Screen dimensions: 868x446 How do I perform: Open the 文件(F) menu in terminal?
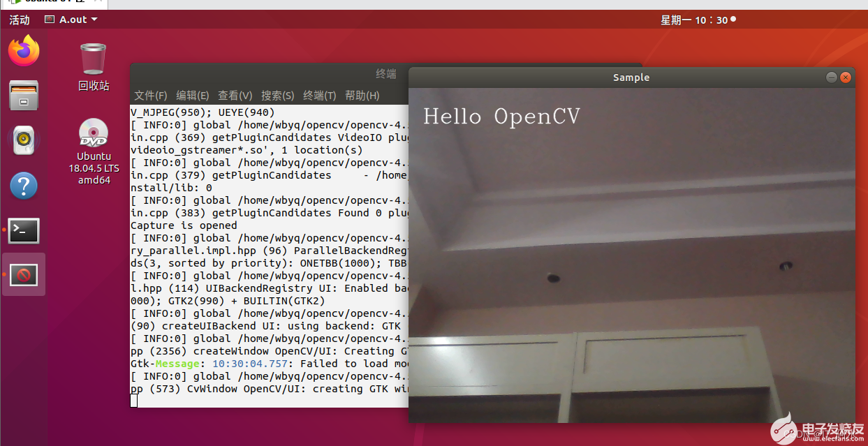tap(151, 96)
